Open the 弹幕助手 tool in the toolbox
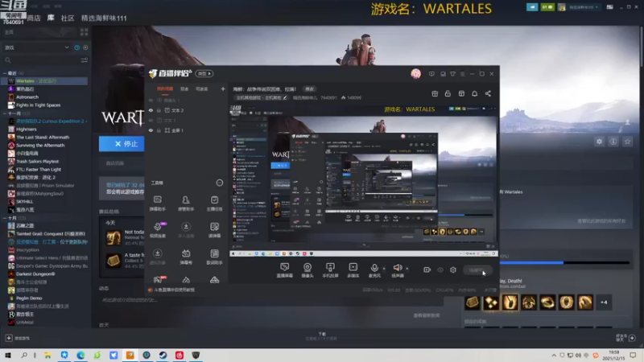Image resolution: width=644 pixels, height=362 pixels. click(157, 203)
